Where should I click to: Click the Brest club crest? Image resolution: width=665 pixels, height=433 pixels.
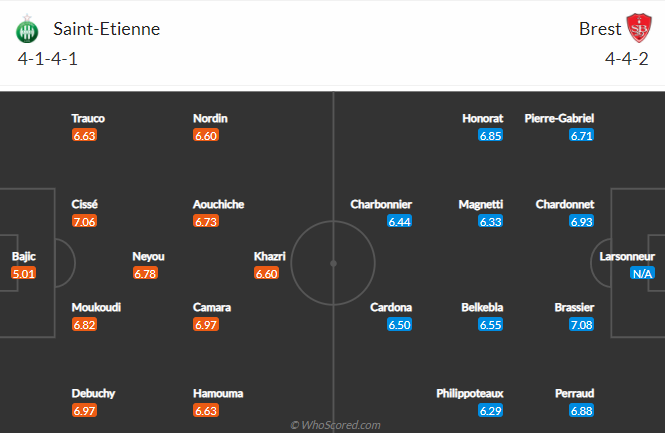639,28
